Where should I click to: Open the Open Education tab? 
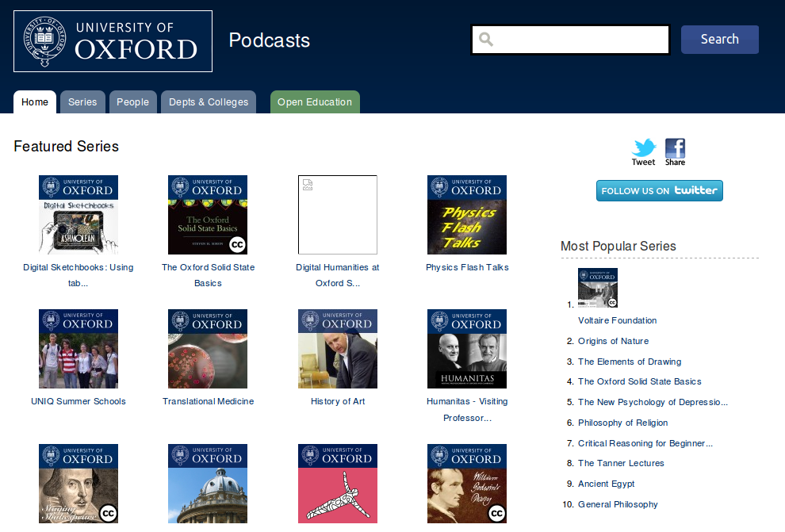tap(315, 102)
